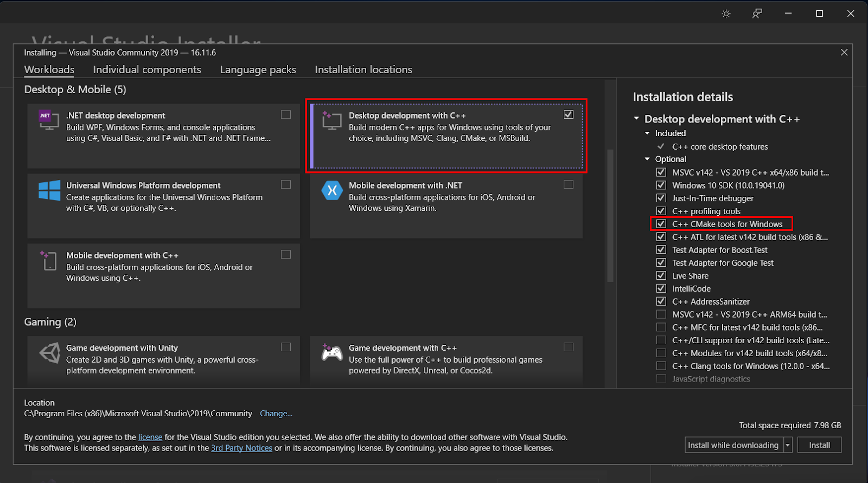Uncheck C++ profiling tools
This screenshot has width=868, height=483.
click(661, 211)
